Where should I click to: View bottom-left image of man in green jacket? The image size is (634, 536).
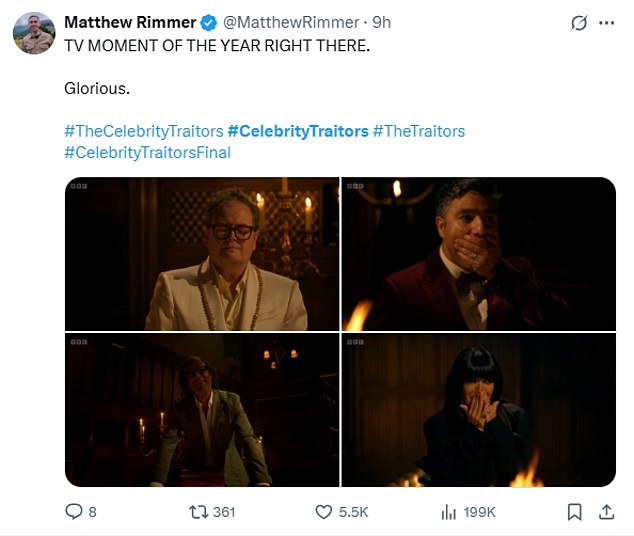202,410
